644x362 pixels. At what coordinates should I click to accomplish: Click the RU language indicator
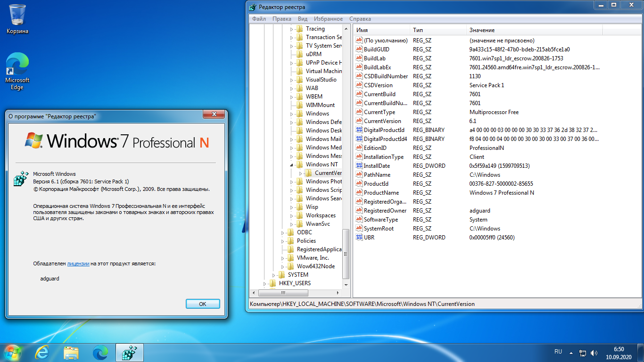(558, 352)
